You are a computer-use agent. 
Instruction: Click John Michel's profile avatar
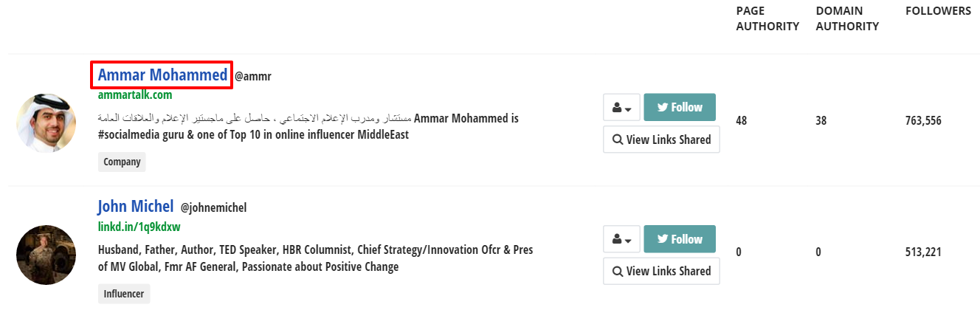tap(46, 255)
